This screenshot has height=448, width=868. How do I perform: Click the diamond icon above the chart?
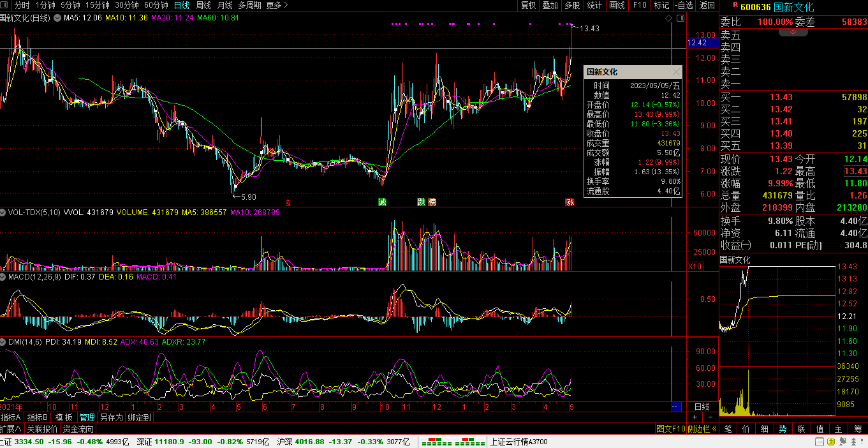tap(668, 19)
